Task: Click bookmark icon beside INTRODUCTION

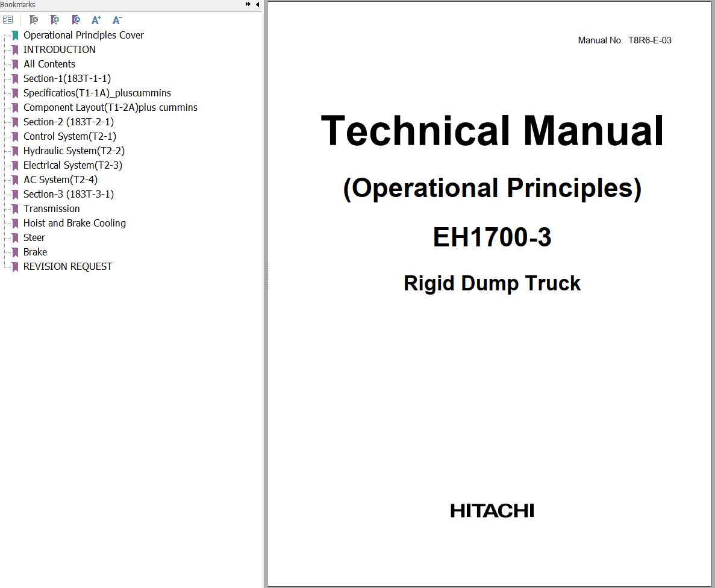Action: [15, 50]
